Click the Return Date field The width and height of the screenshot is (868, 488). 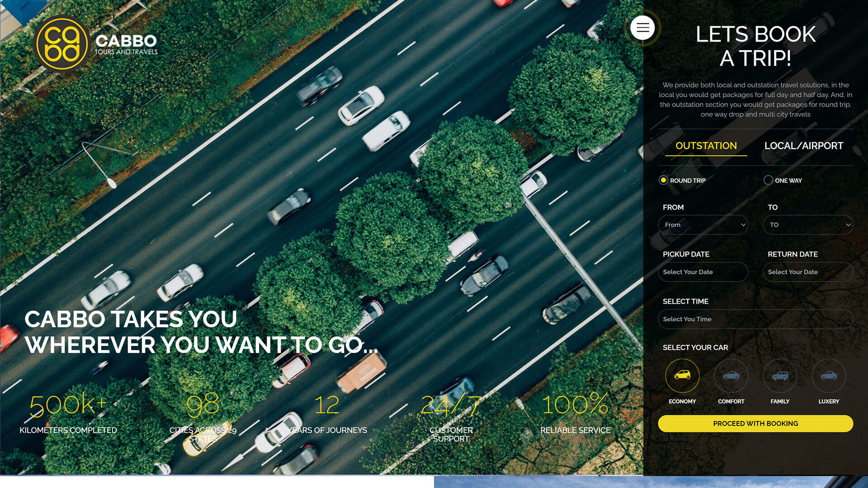(x=807, y=272)
